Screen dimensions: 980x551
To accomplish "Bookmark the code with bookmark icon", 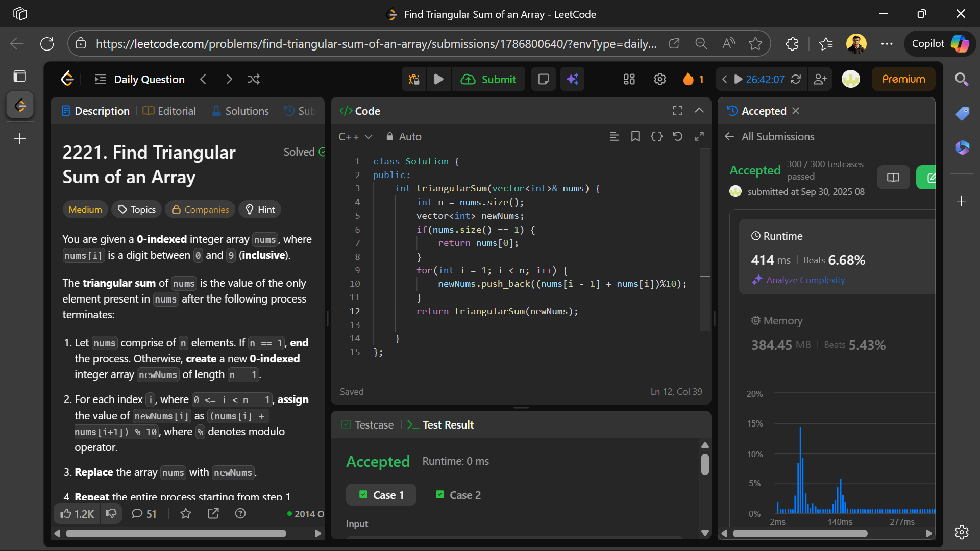I will [x=635, y=136].
